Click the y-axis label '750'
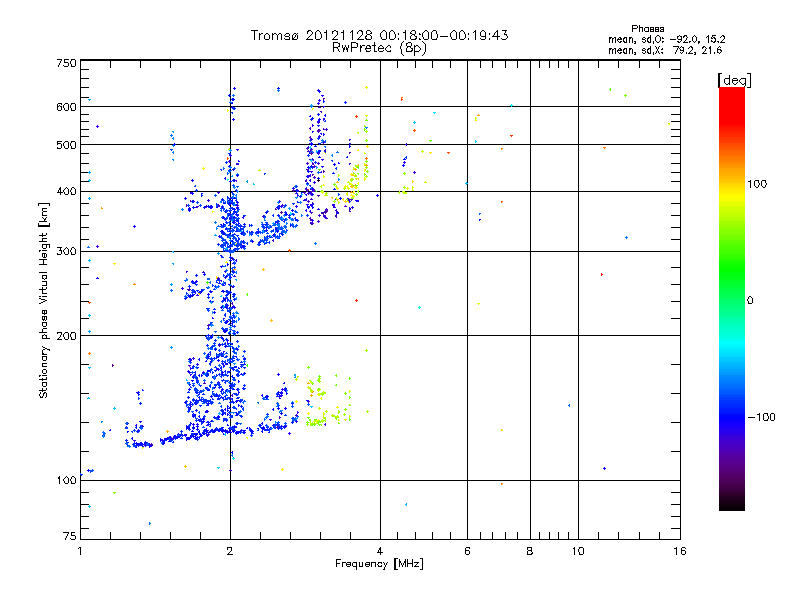The height and width of the screenshot is (600, 800). (66, 63)
